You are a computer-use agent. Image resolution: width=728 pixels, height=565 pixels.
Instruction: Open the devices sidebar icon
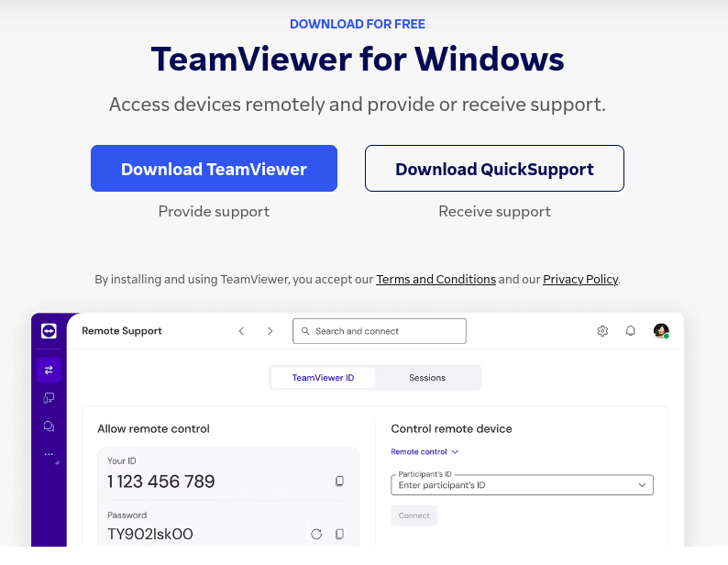(49, 398)
